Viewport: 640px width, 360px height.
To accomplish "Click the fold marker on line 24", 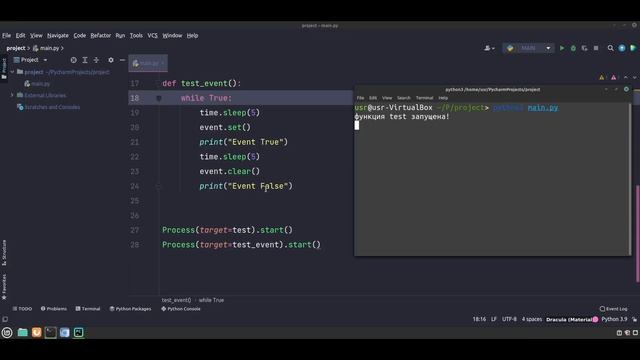I will click(x=159, y=187).
